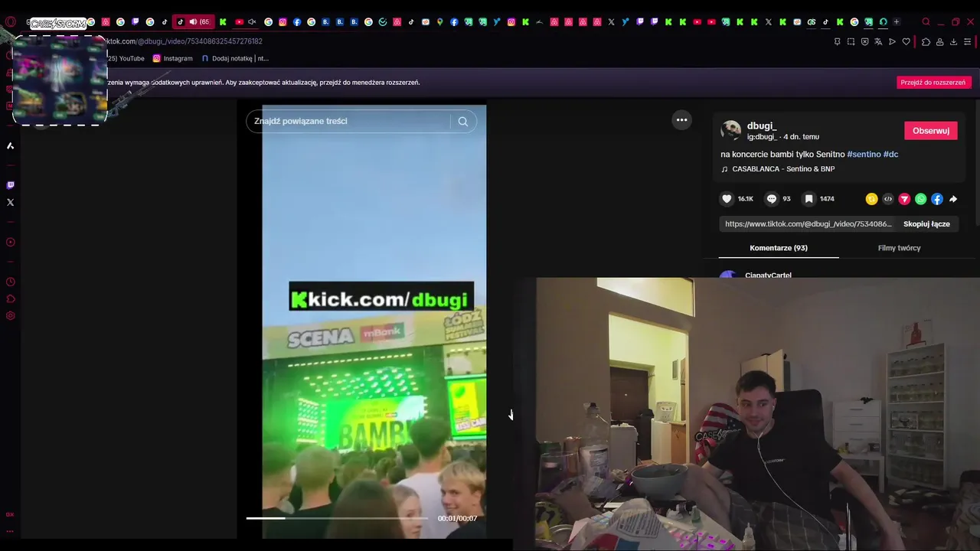Open the Opera menu logo button
The height and width of the screenshot is (551, 980).
(x=10, y=21)
